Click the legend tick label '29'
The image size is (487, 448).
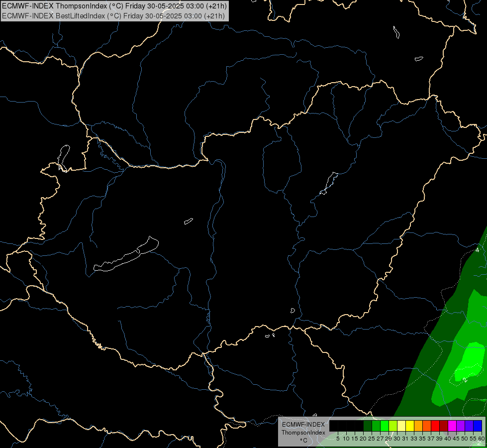pos(388,439)
